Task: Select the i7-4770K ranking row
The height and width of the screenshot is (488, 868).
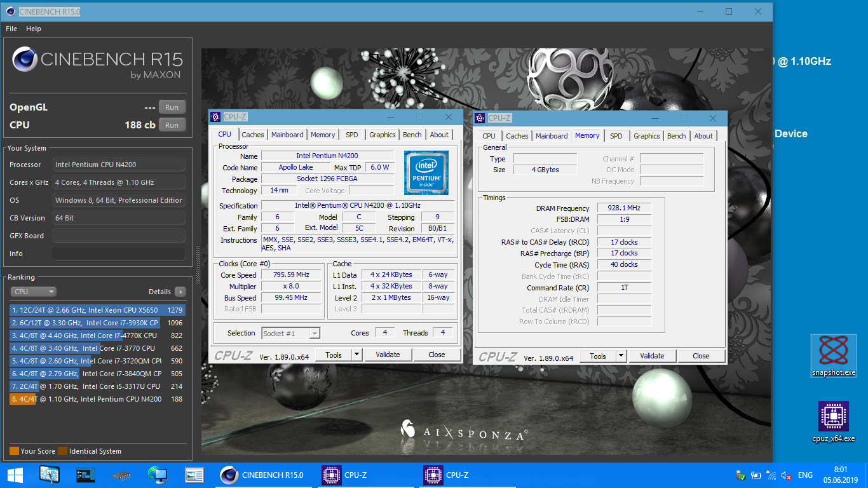Action: [98, 335]
